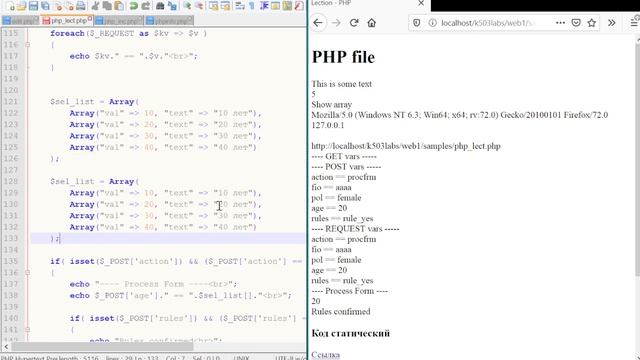640x360 pixels.
Task: Toggle synchronized vertical scrolling
Action: [213, 6]
